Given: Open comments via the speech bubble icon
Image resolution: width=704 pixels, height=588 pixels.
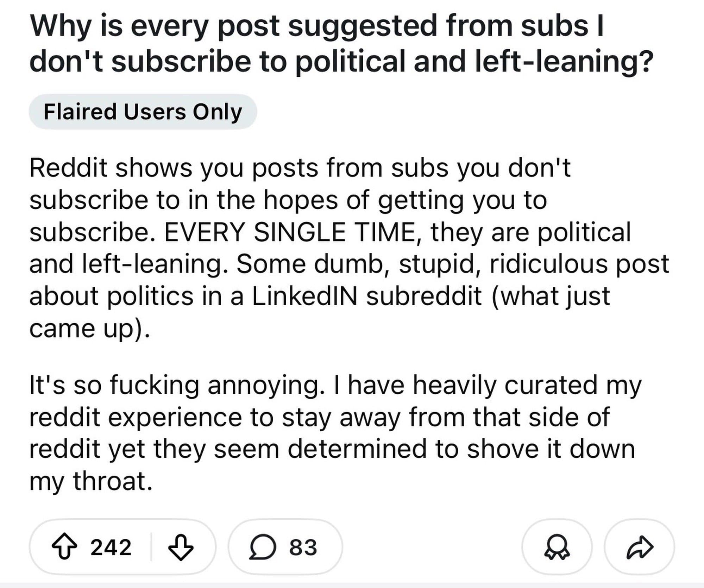Looking at the screenshot, I should [x=263, y=547].
